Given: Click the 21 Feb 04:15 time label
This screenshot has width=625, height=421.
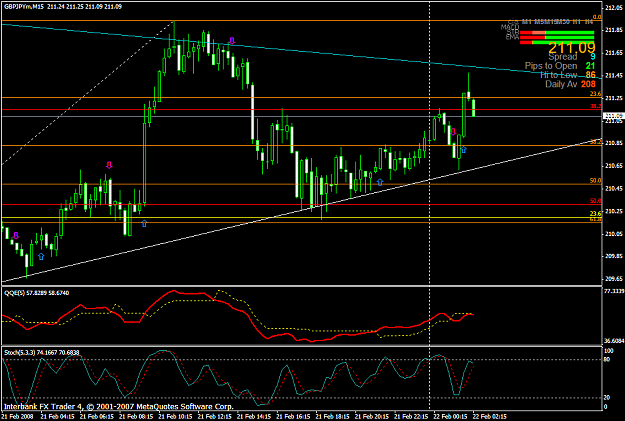Looking at the screenshot, I should pyautogui.click(x=58, y=417).
